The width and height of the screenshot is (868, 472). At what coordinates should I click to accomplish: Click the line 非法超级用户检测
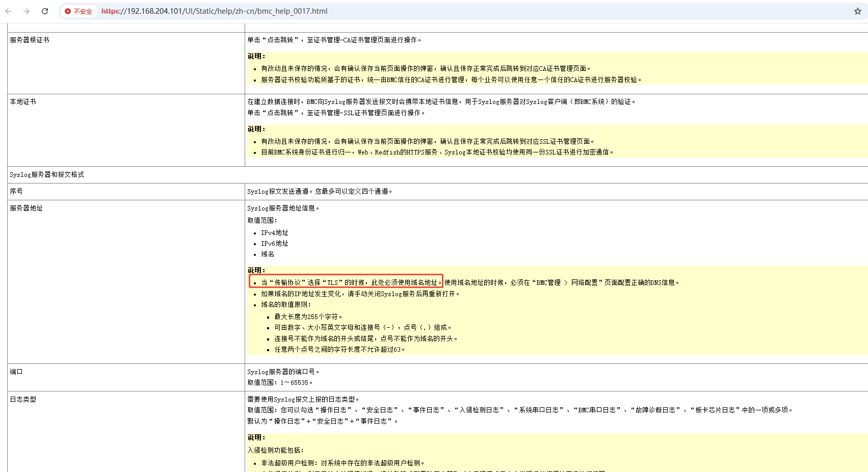(x=343, y=463)
